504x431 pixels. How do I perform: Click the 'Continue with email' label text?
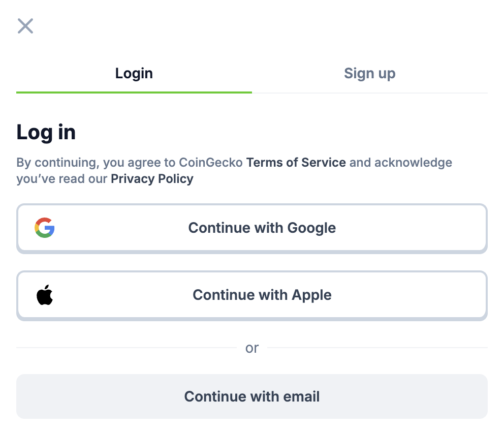pyautogui.click(x=252, y=396)
